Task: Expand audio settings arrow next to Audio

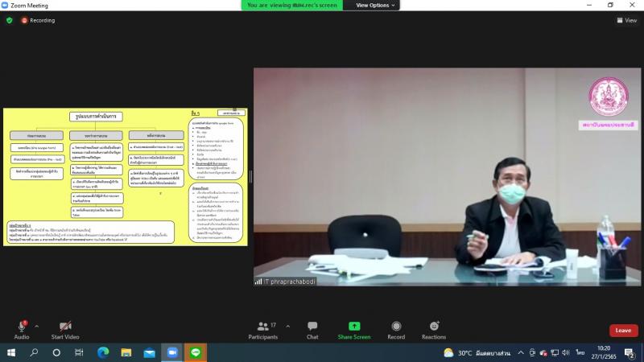Action: [x=36, y=327]
